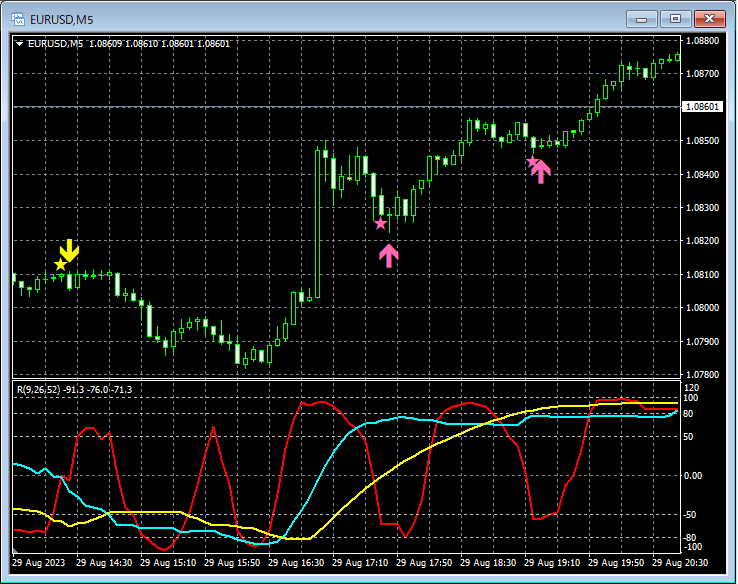
Task: Click the 29 Aug 15:10 time label
Action: 168,563
